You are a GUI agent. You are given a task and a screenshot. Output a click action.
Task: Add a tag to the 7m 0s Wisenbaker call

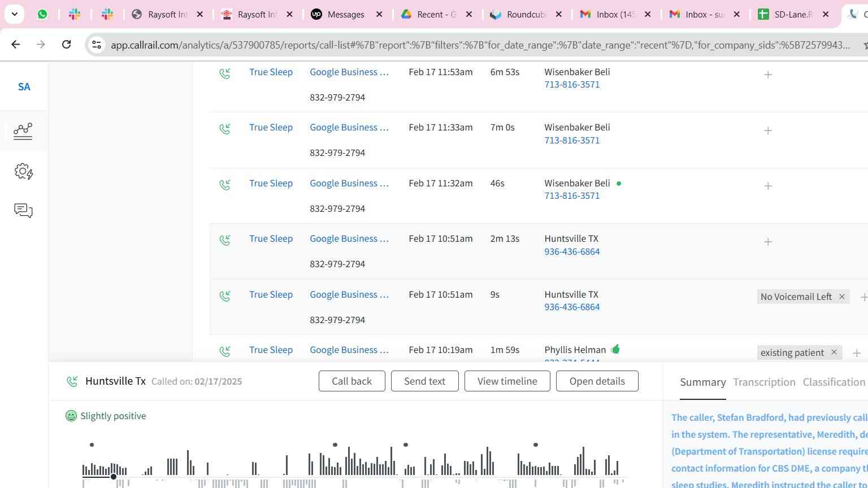point(768,130)
